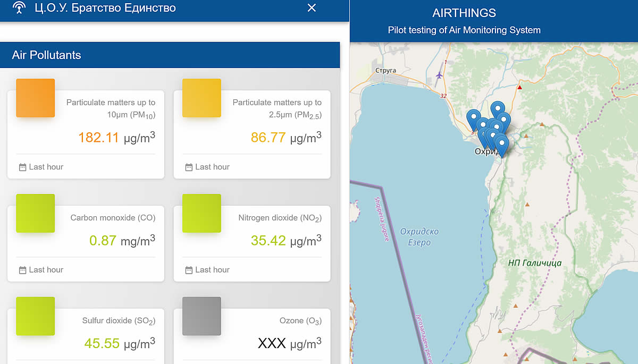Click the Струга town label on map

click(x=386, y=70)
